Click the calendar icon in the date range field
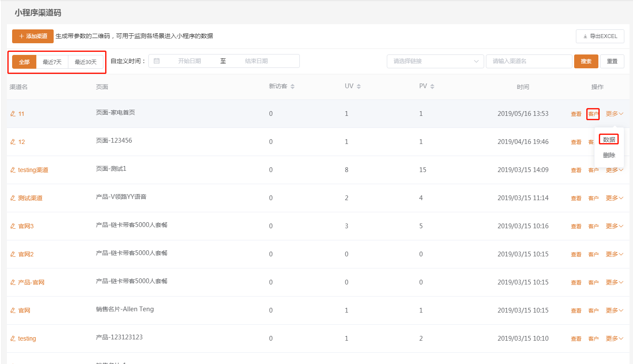Viewport: 633px width, 364px height. coord(157,61)
